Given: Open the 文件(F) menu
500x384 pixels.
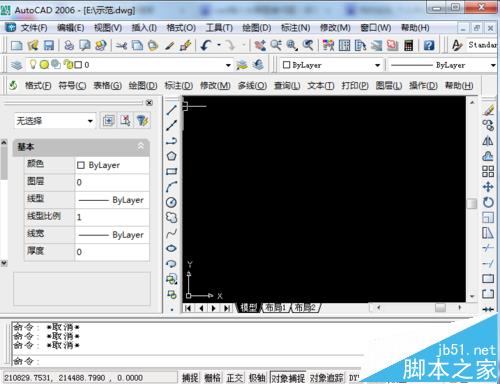Looking at the screenshot, I should coord(34,28).
